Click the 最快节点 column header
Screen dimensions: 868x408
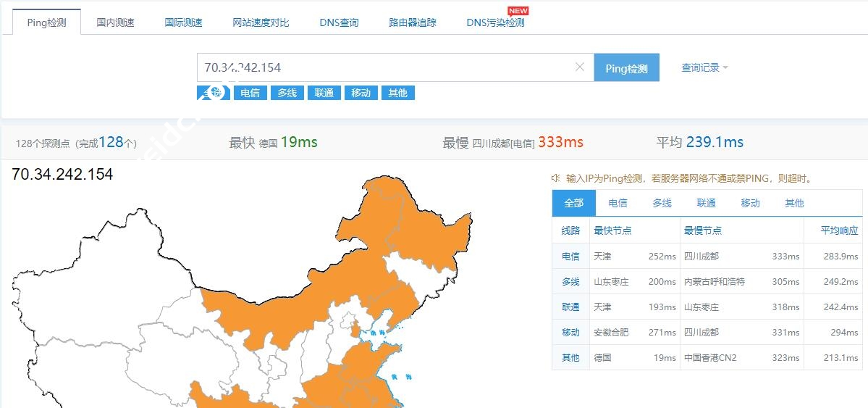pos(612,230)
